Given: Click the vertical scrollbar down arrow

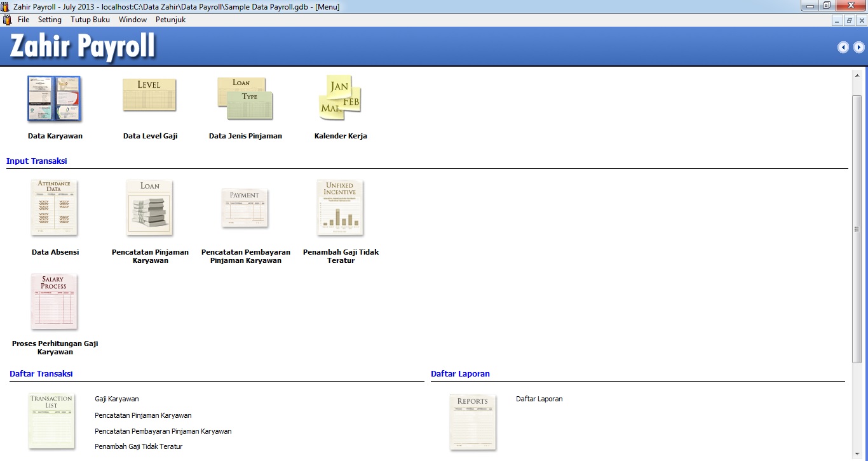Looking at the screenshot, I should (x=857, y=455).
